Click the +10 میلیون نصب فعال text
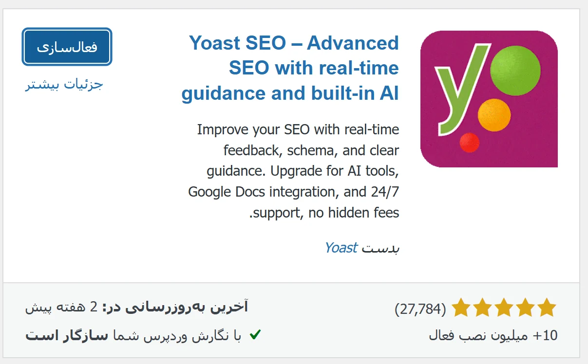This screenshot has width=588, height=364. pos(493,335)
